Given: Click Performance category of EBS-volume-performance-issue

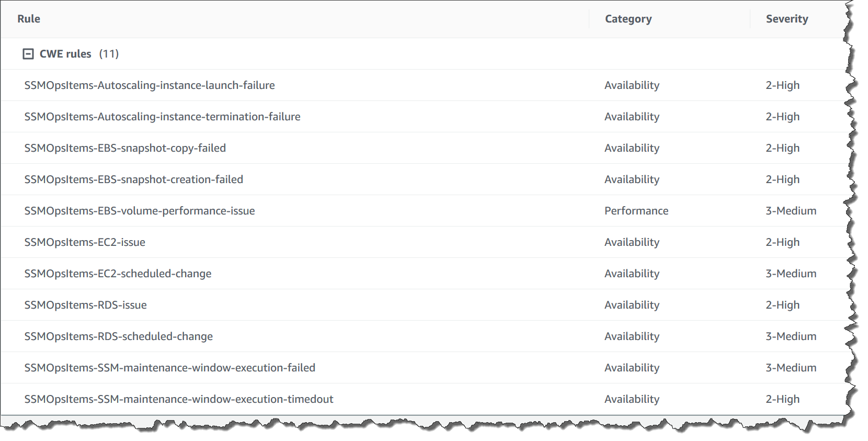Looking at the screenshot, I should click(636, 211).
